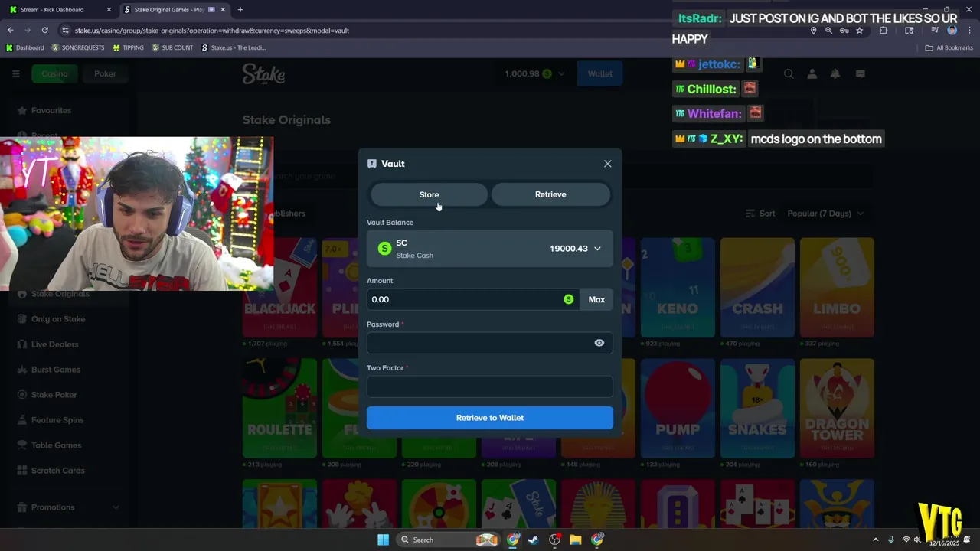Image resolution: width=980 pixels, height=551 pixels.
Task: Open Burst Games in sidebar
Action: point(55,370)
